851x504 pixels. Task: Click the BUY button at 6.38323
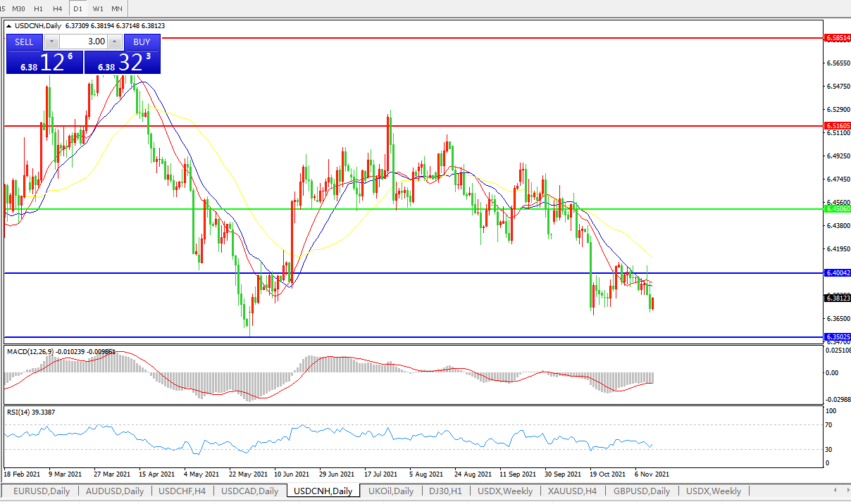coord(142,42)
